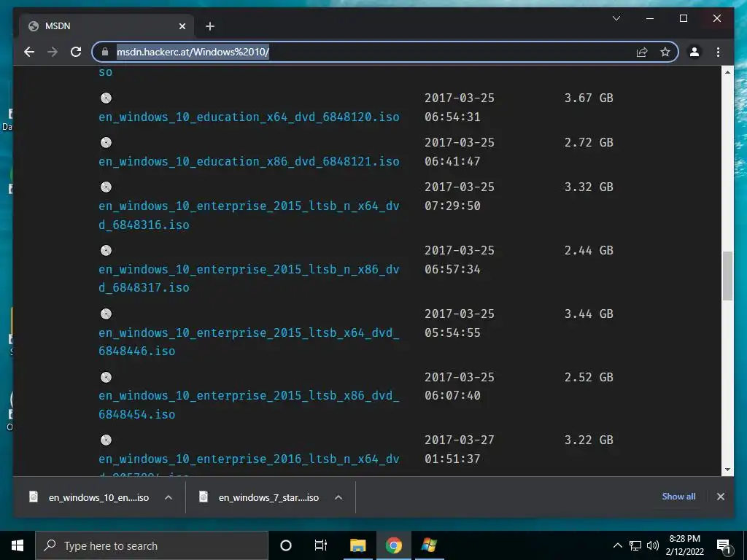Show hidden system tray icons
This screenshot has height=560, width=747.
pyautogui.click(x=617, y=545)
